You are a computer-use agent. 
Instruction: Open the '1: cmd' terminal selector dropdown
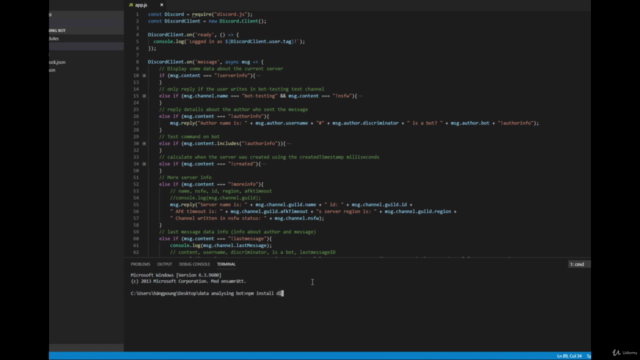pyautogui.click(x=579, y=264)
